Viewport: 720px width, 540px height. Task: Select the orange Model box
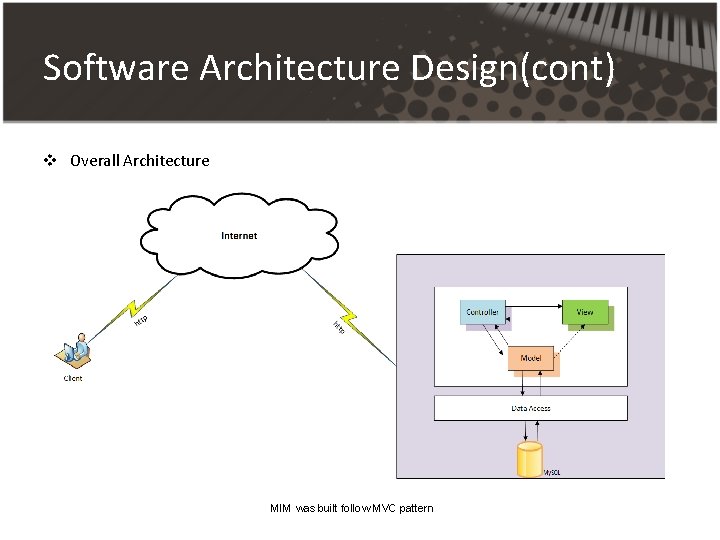[530, 358]
